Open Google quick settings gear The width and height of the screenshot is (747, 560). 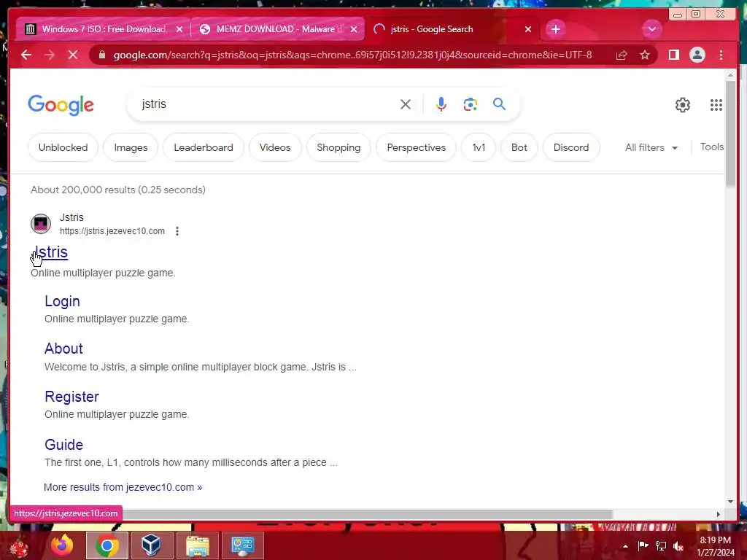click(683, 105)
